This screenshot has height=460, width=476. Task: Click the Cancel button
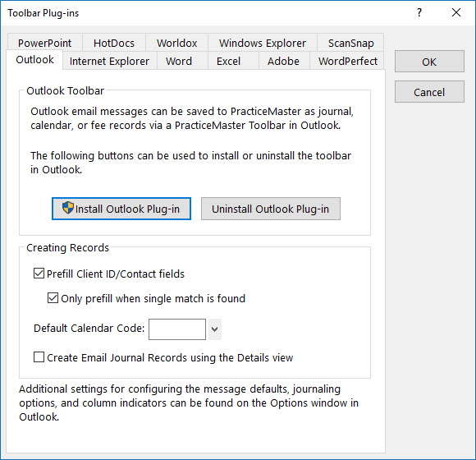pyautogui.click(x=429, y=92)
